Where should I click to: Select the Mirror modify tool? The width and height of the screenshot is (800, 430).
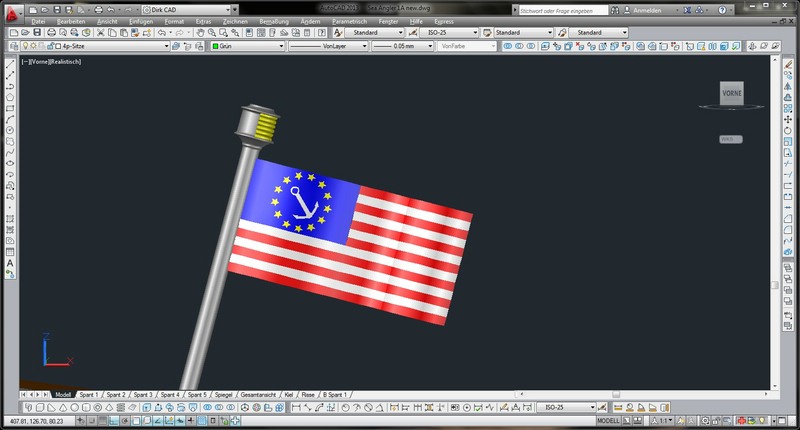tap(788, 86)
